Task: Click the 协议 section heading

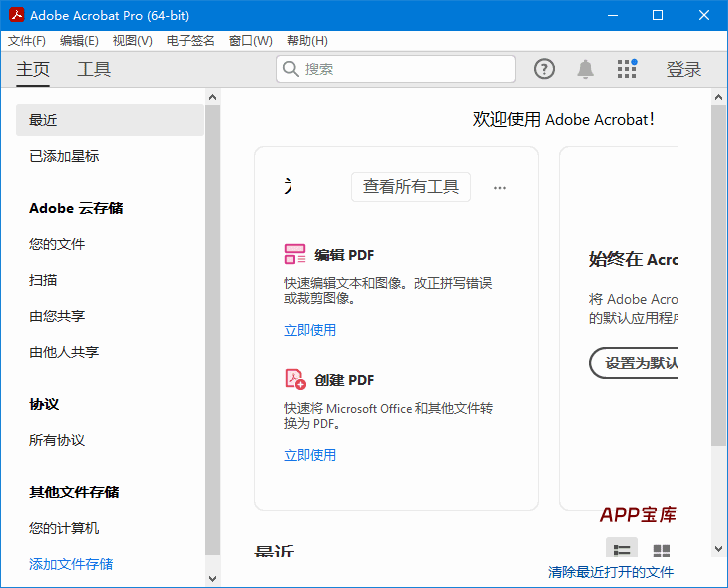Action: click(x=44, y=404)
